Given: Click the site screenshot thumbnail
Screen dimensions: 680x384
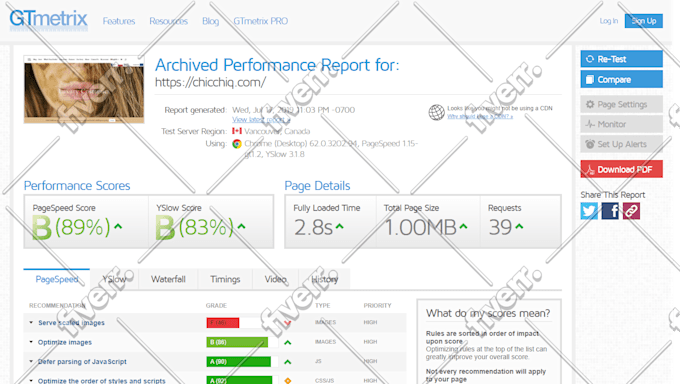Looking at the screenshot, I should pyautogui.click(x=84, y=89).
